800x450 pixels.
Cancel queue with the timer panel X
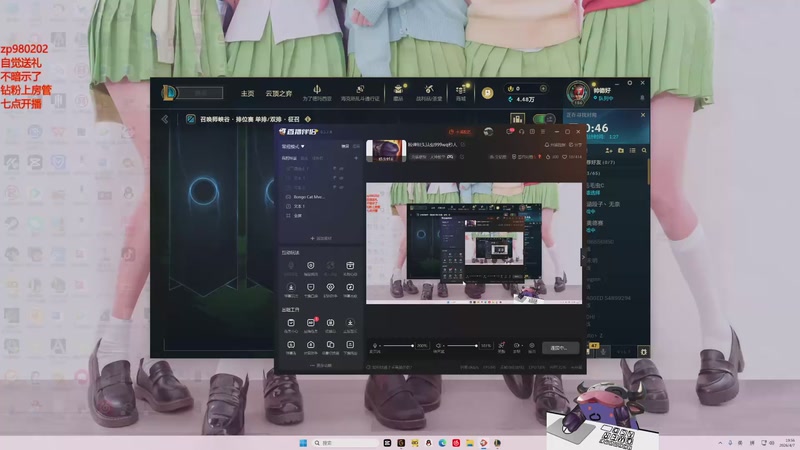click(x=643, y=115)
